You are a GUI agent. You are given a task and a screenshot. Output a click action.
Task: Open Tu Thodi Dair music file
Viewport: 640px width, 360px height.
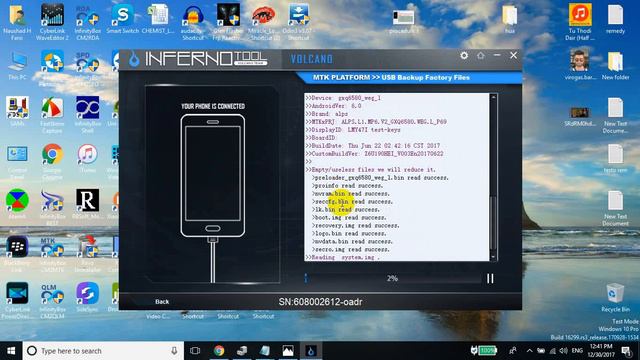coord(580,21)
